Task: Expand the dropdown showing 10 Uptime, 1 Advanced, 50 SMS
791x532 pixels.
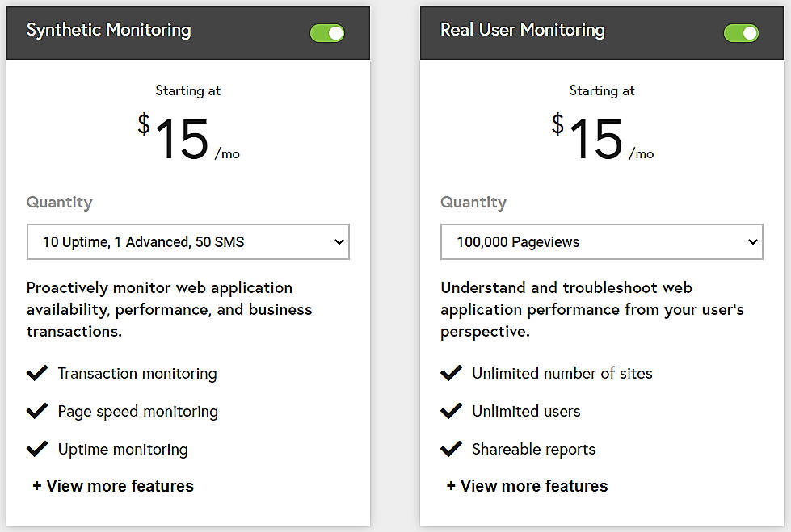Action: point(187,241)
